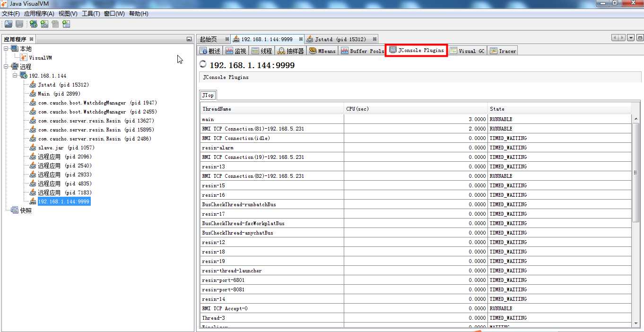Minimize the 应用程序 panel
The width and height of the screenshot is (644, 332).
[x=189, y=39]
